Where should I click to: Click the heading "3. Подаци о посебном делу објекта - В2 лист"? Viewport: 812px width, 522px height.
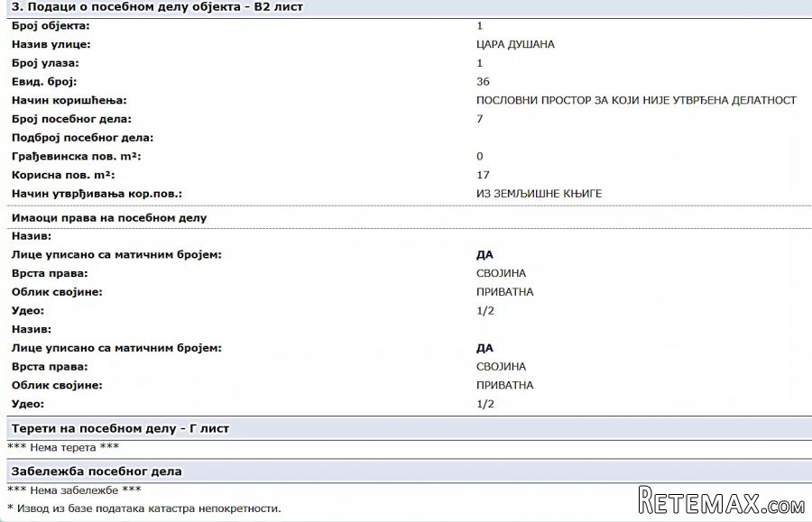pos(157,7)
